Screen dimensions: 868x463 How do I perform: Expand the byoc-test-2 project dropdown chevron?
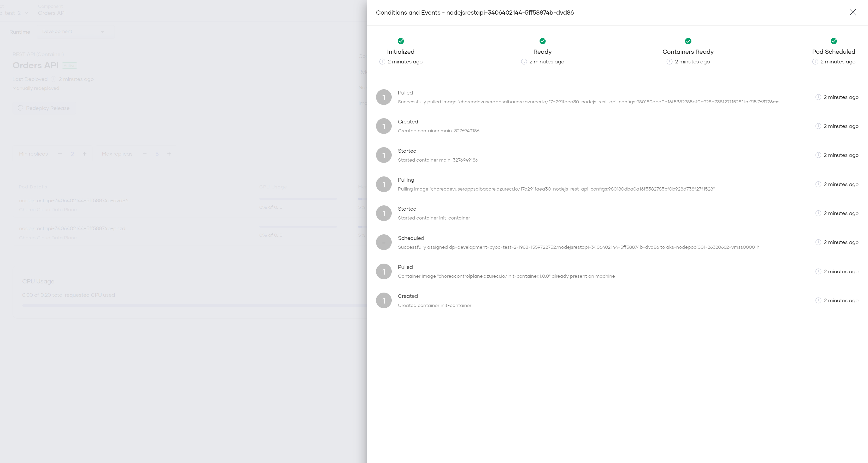coord(26,13)
